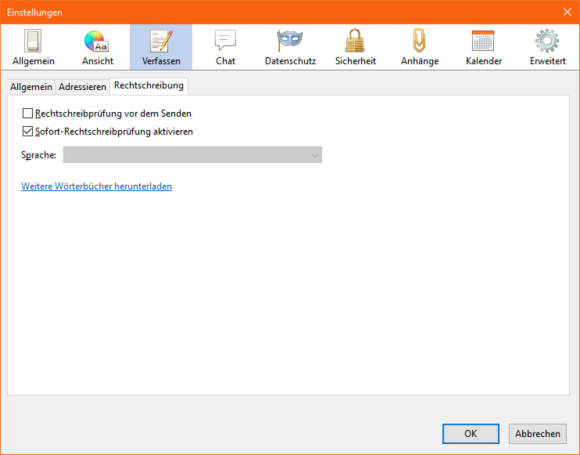Viewport: 580px width, 455px height.
Task: Open the Anhänge paperclip icon
Action: pyautogui.click(x=419, y=41)
